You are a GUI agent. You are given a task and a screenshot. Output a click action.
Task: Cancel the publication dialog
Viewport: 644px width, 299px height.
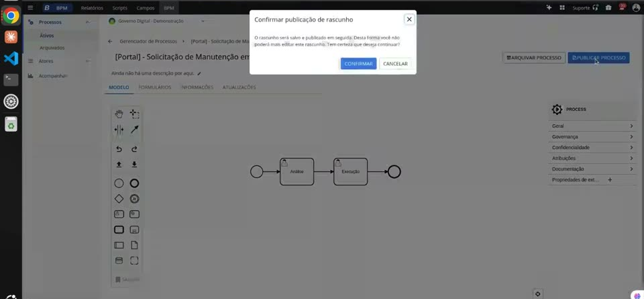click(395, 64)
